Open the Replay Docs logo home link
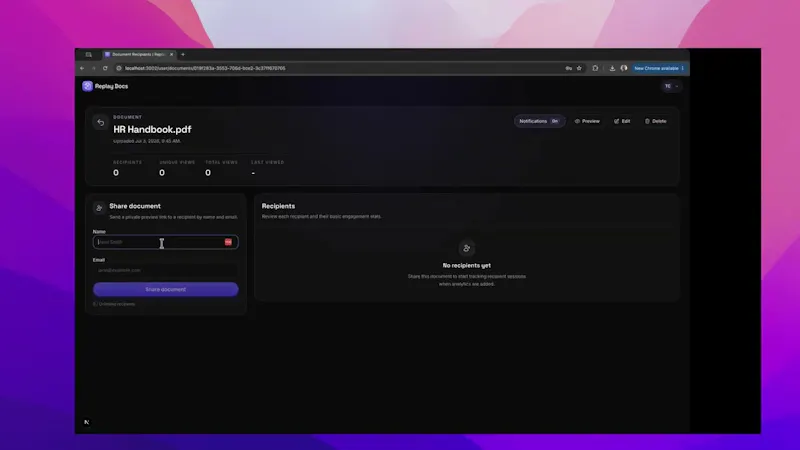Viewport: 800px width, 450px height. pos(105,86)
